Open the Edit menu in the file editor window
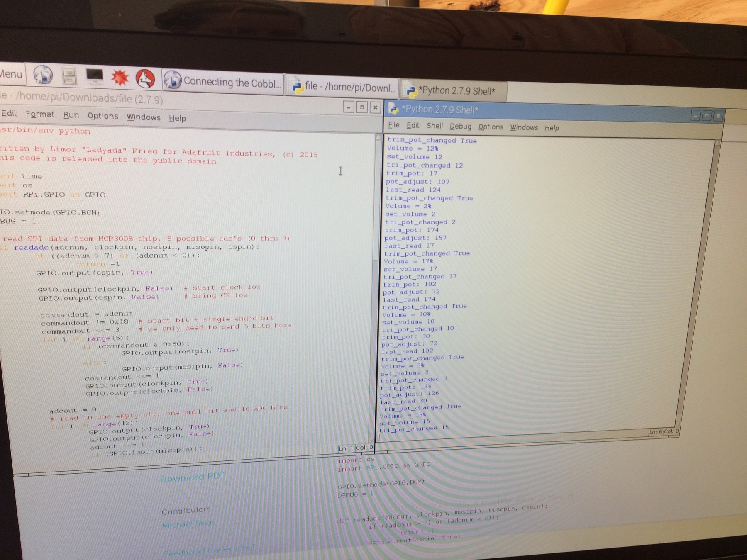747x560 pixels. point(9,114)
